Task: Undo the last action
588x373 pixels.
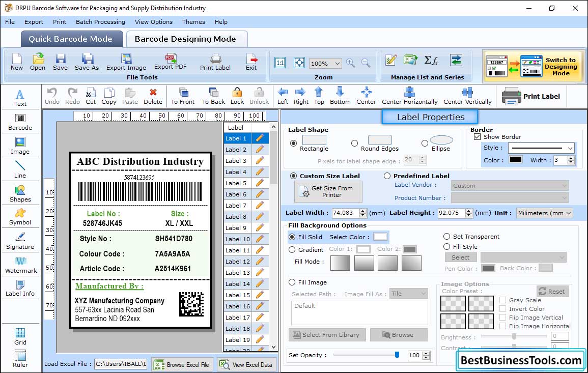Action: [52, 96]
